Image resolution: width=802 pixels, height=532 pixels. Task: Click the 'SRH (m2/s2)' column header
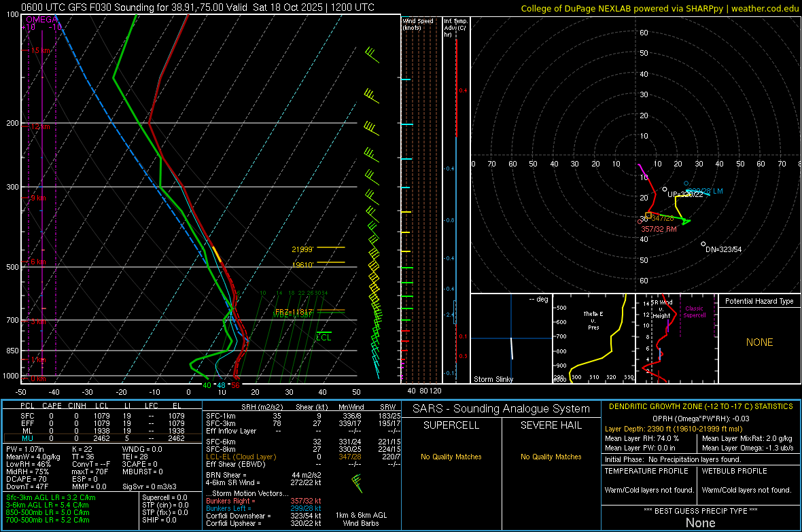click(x=262, y=407)
